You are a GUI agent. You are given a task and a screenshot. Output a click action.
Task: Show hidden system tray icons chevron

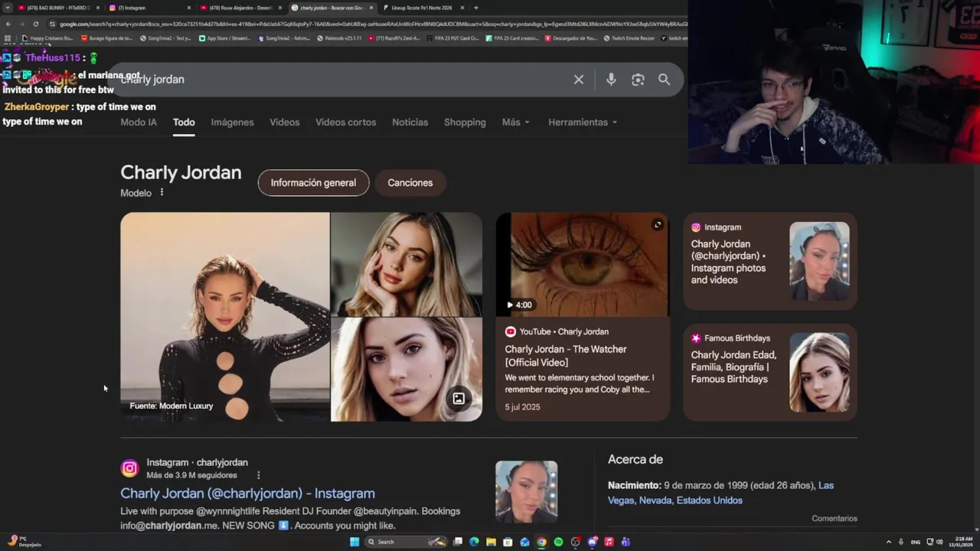[888, 542]
